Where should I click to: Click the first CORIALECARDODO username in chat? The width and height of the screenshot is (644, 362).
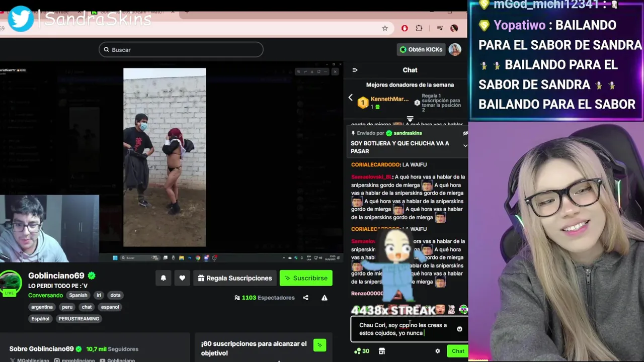[x=375, y=164]
